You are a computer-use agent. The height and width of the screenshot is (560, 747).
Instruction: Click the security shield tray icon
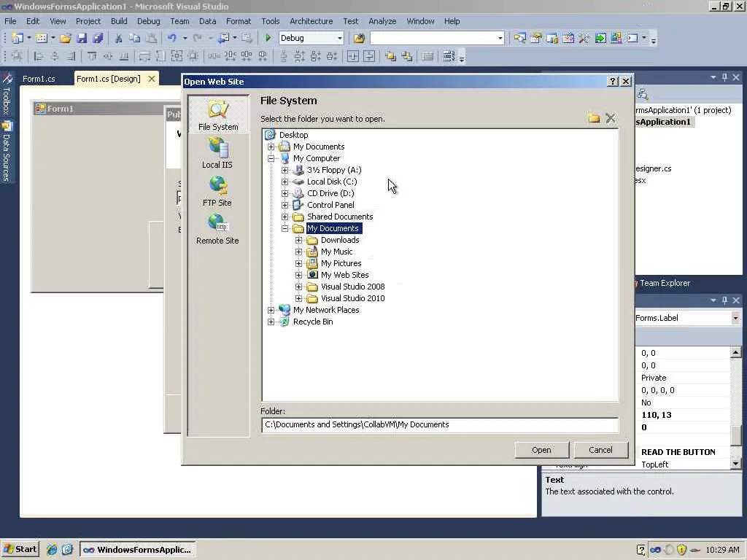(x=682, y=550)
